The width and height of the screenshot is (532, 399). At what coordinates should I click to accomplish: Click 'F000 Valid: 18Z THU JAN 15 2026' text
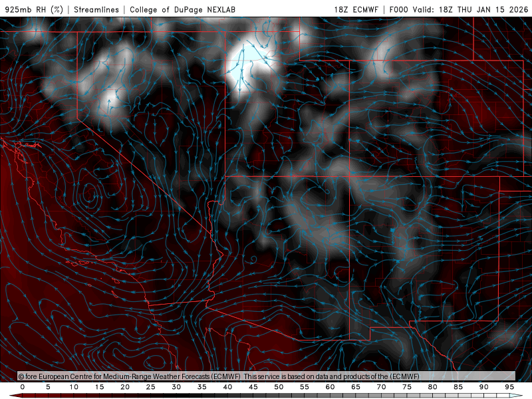[x=459, y=9]
